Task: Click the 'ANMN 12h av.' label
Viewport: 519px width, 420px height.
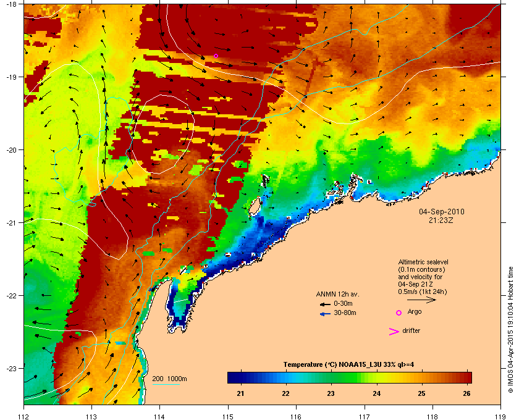Action: (337, 294)
